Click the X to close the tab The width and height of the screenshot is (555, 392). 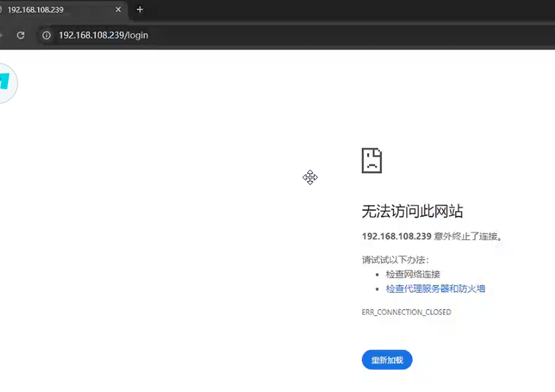pos(118,10)
